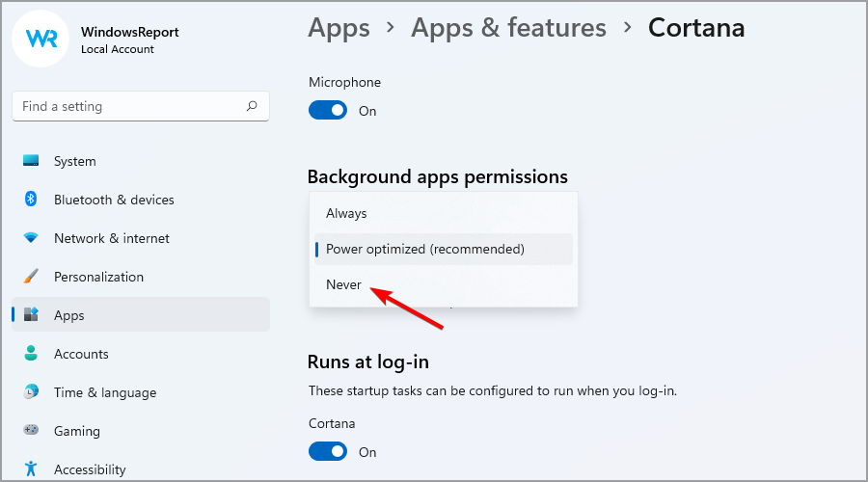Click the Time & language globe icon
868x482 pixels.
point(31,391)
